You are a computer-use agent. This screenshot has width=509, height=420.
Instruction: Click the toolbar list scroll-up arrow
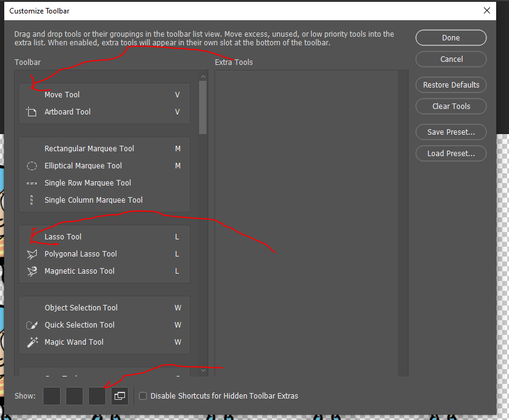[203, 76]
